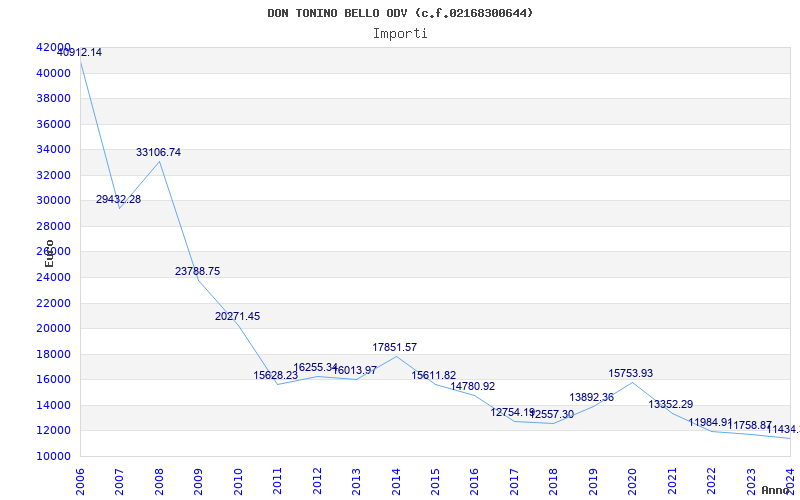Click the x-axis year 2013
Image resolution: width=800 pixels, height=500 pixels.
coord(356,482)
